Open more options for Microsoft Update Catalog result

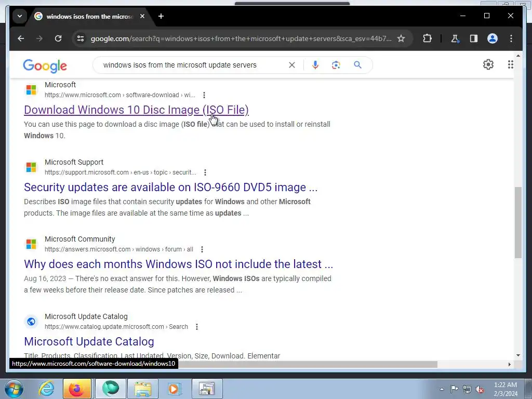tap(197, 327)
